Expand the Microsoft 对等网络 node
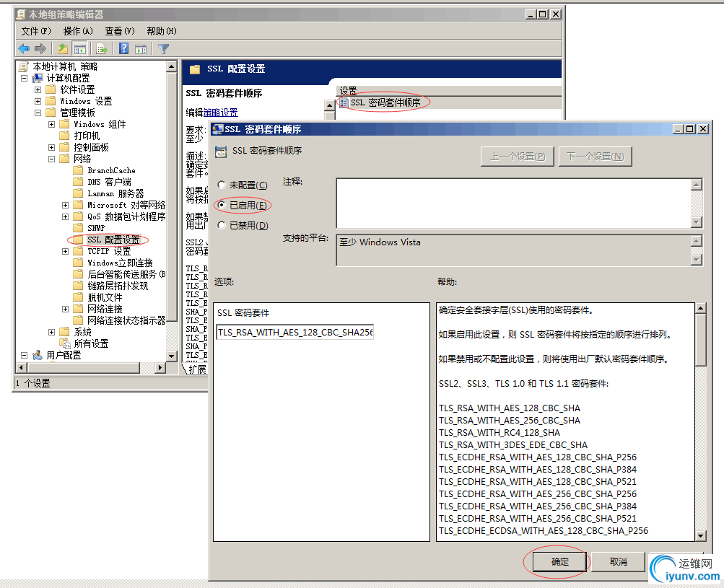 (65, 205)
